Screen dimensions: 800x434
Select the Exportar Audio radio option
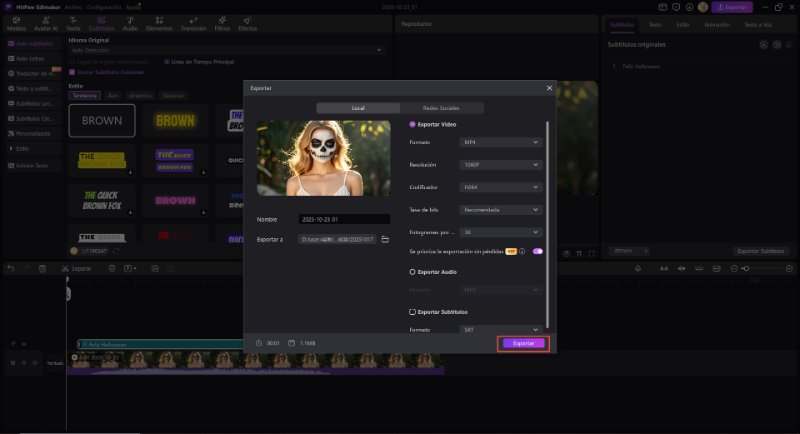(x=413, y=271)
